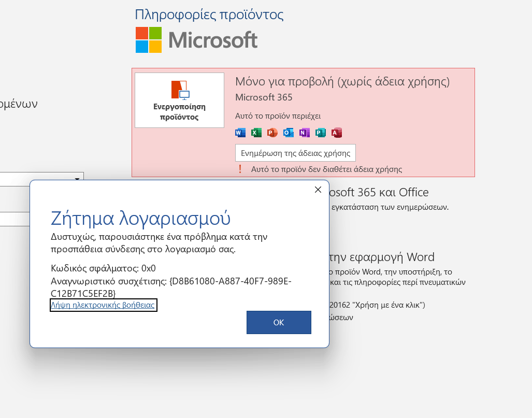The image size is (532, 418).
Task: Open the Λήψη ηλεκτρονικής βοήθειας link
Action: point(103,305)
